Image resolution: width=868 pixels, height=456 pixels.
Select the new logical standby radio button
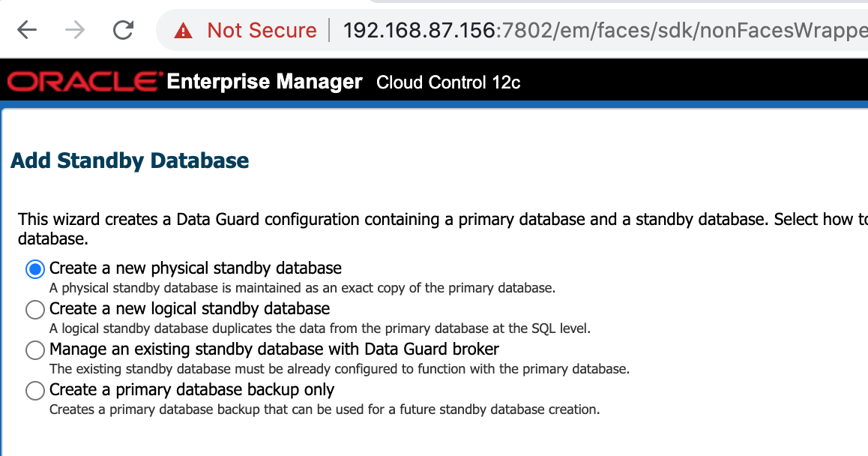point(35,309)
